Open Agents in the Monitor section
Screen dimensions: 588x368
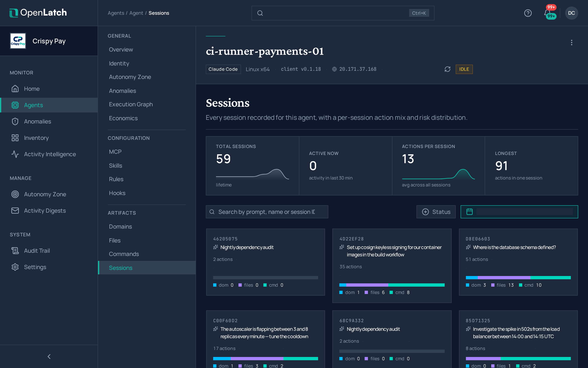[49, 105]
